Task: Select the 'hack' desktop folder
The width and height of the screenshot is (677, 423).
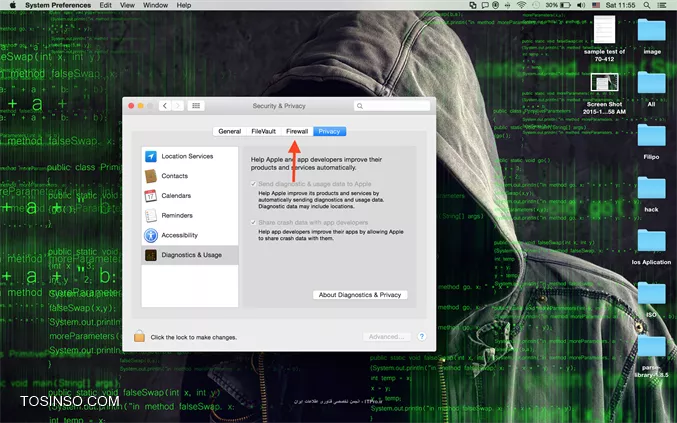Action: [652, 188]
